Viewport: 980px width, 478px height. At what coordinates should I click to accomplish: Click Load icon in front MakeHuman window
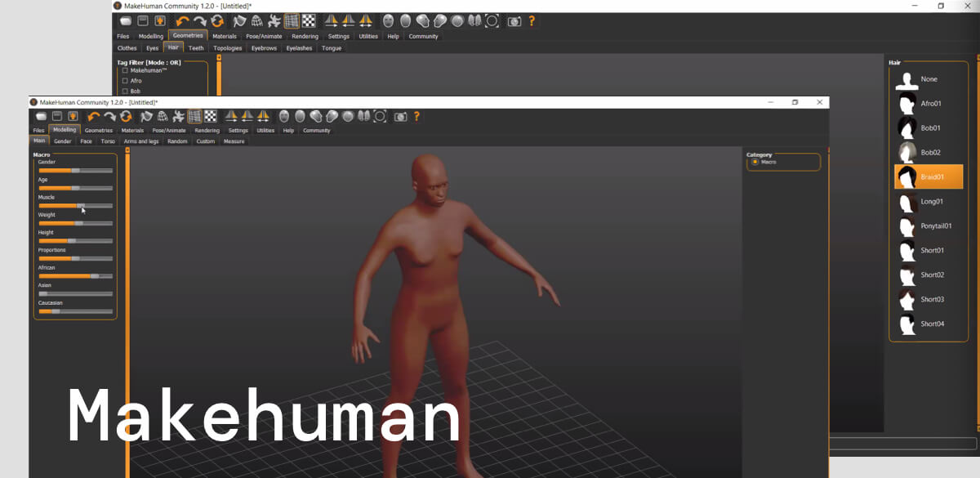point(42,117)
